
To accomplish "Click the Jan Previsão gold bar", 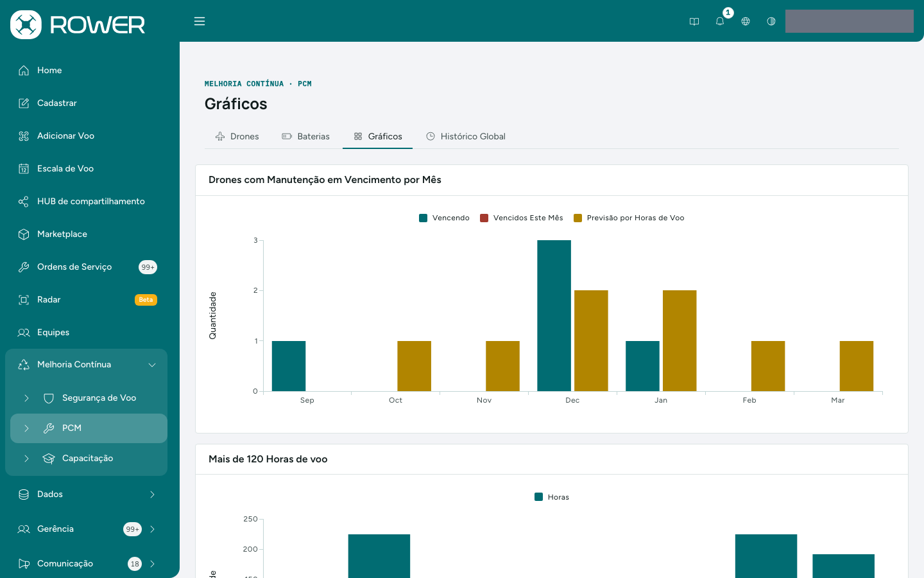I will 680,340.
